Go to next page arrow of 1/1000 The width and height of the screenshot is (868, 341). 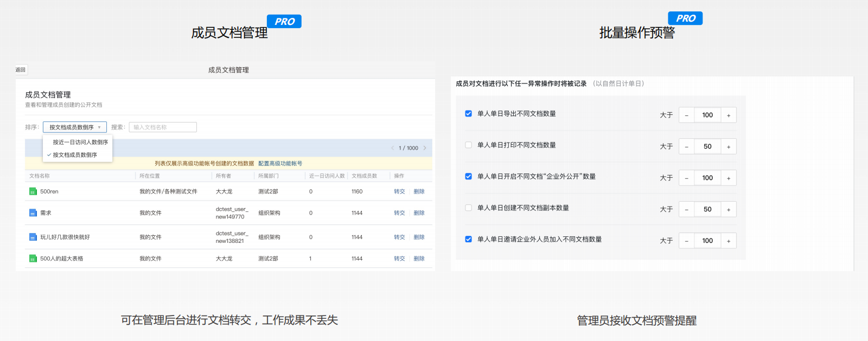[425, 148]
